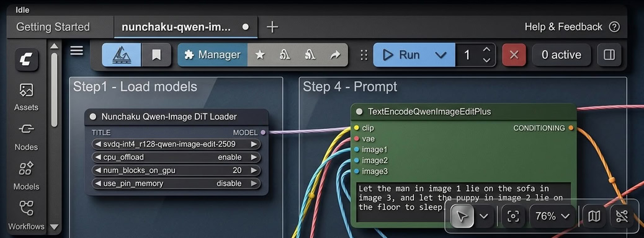The image size is (644, 238).
Task: Open the ComfyUI logo menu
Action: 26,60
